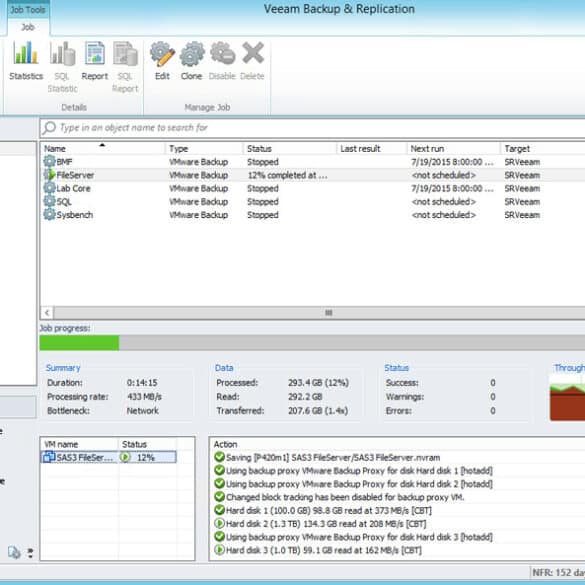The height and width of the screenshot is (585, 585).
Task: Click the Processing rate "433 MB/s" value
Action: [x=144, y=396]
